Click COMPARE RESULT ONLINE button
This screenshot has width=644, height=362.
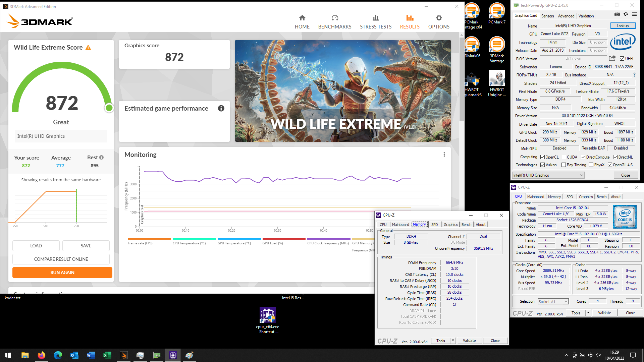tap(61, 259)
